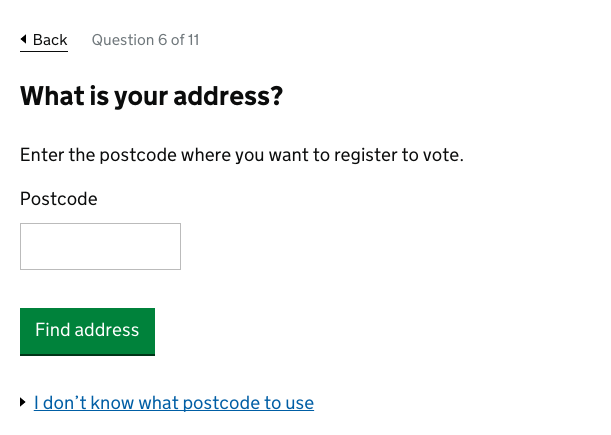Viewport: 611px width, 435px height.
Task: Place cursor in the empty postcode box
Action: 100,246
